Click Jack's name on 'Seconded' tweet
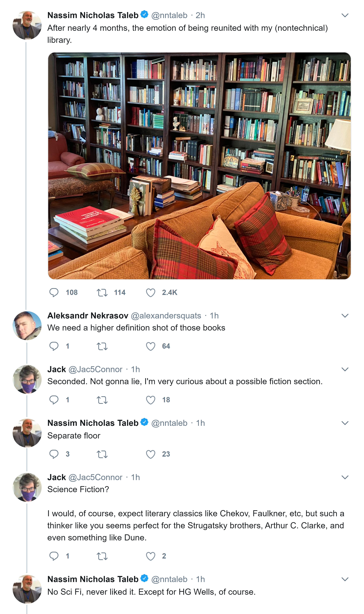Image resolution: width=364 pixels, height=614 pixels. [x=57, y=369]
